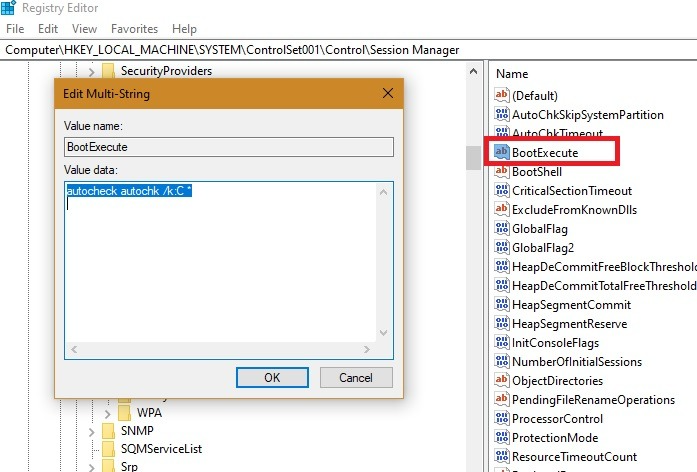Click the (Default) string value icon
The image size is (697, 472).
(501, 95)
